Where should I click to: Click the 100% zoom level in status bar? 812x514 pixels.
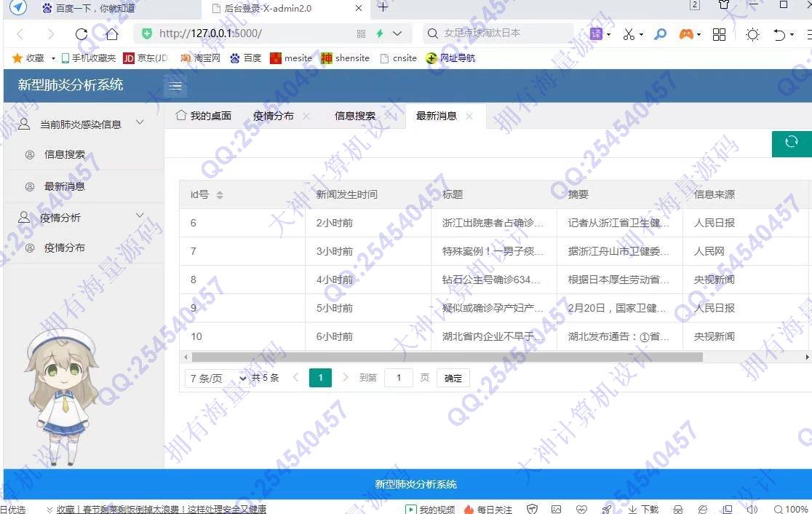[792, 509]
